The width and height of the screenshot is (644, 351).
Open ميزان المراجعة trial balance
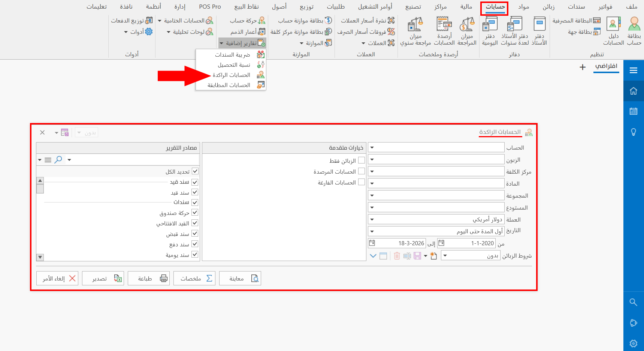[x=467, y=31]
